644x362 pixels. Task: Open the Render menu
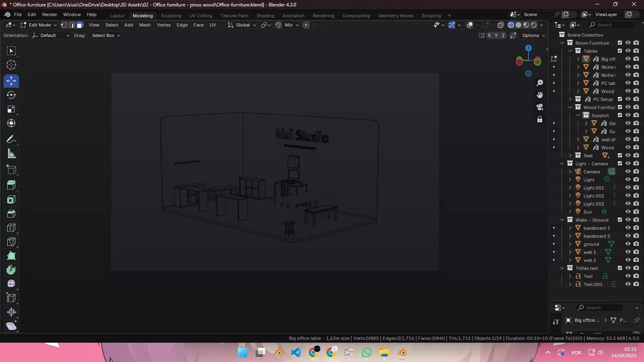point(50,14)
